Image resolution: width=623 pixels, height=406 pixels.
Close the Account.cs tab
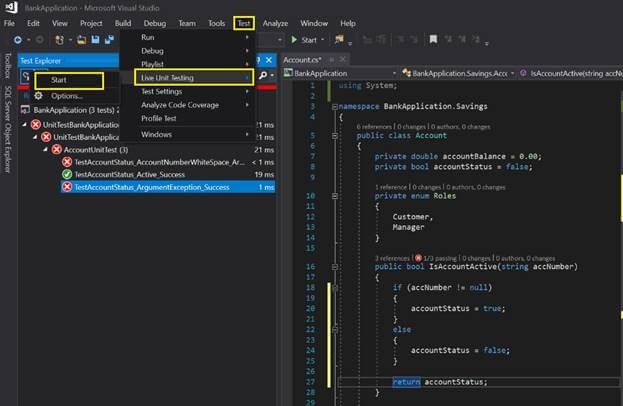point(342,60)
